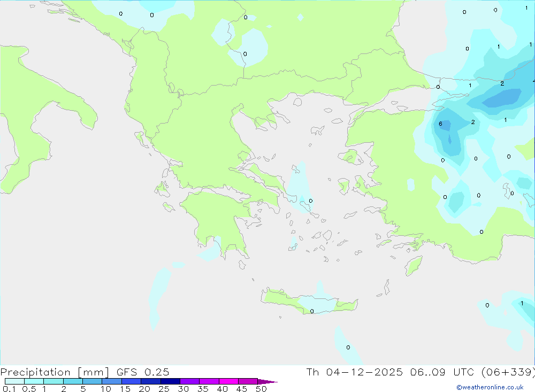The image size is (535, 392).
Task: Click the "0.1" legend scale label
Action: click(x=9, y=389)
